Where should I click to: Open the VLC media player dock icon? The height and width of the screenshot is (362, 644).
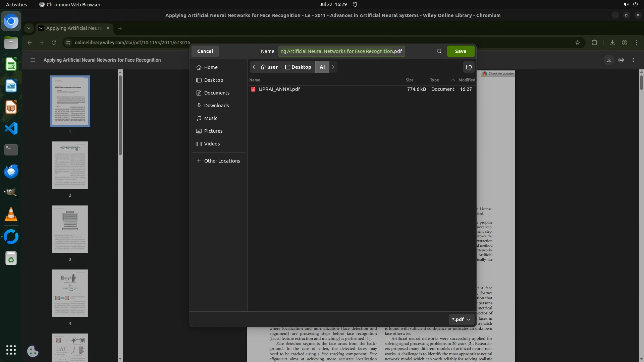11,215
